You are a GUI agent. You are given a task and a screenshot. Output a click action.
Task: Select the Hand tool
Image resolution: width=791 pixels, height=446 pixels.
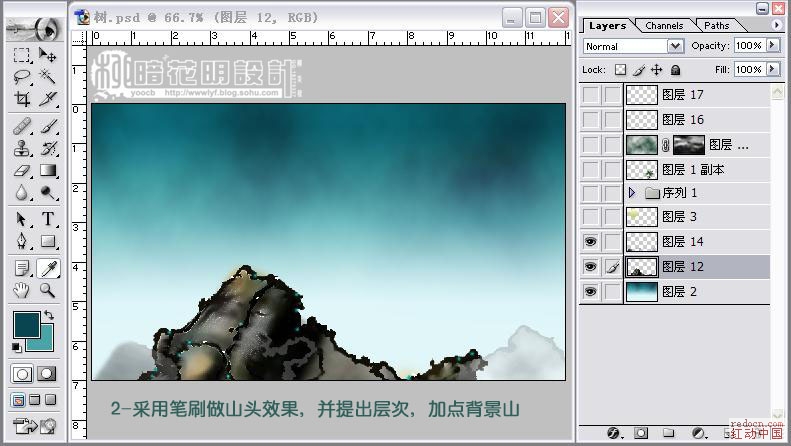(22, 290)
